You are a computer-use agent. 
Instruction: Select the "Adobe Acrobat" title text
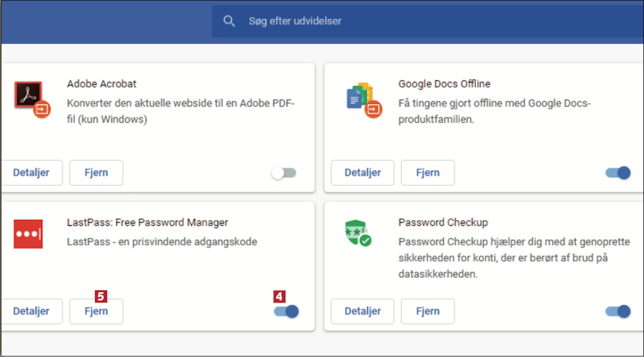pos(102,84)
